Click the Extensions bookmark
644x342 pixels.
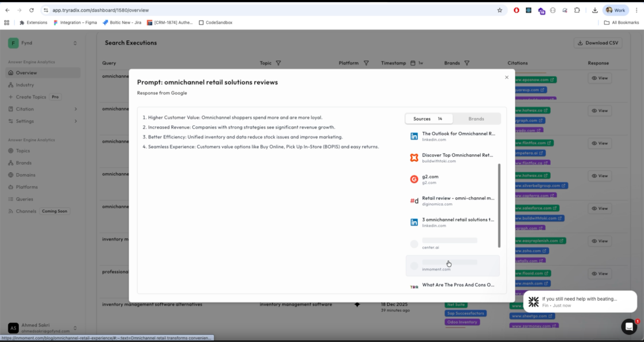33,23
